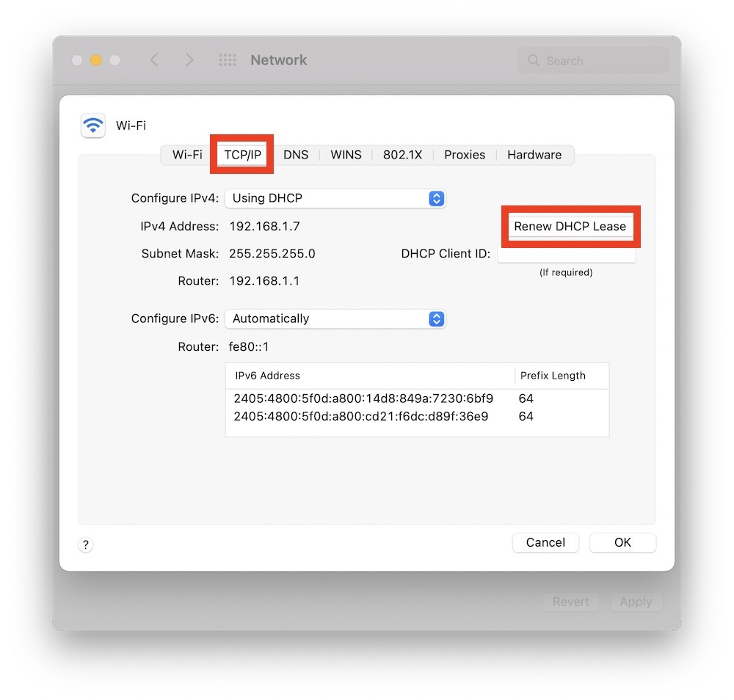The width and height of the screenshot is (734, 700).
Task: Click the search magnifier icon
Action: 533,60
